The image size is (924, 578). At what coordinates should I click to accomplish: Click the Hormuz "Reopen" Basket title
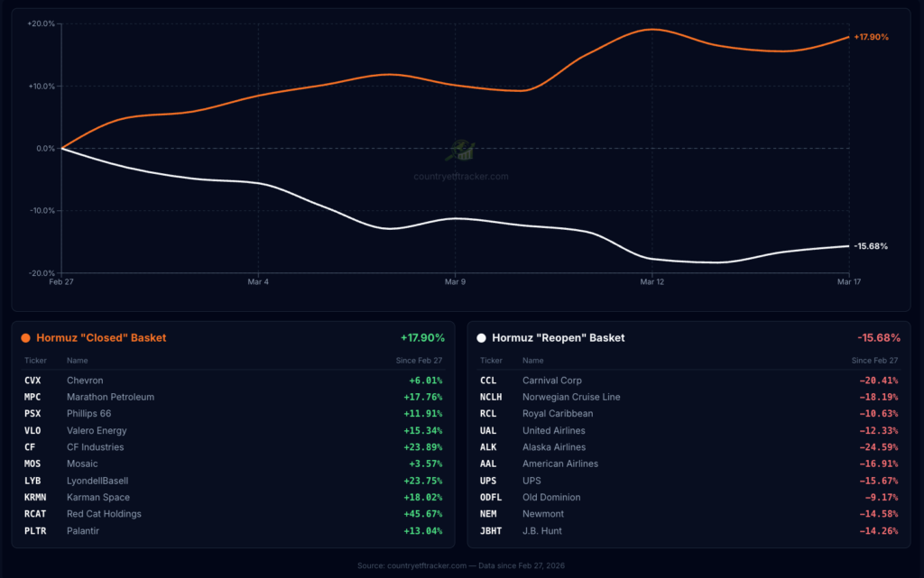pyautogui.click(x=558, y=338)
